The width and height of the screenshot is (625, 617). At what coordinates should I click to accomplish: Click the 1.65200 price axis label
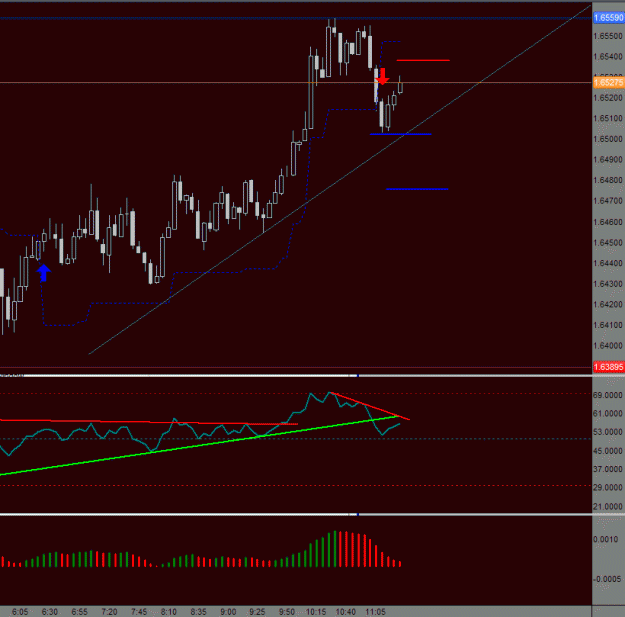(608, 98)
